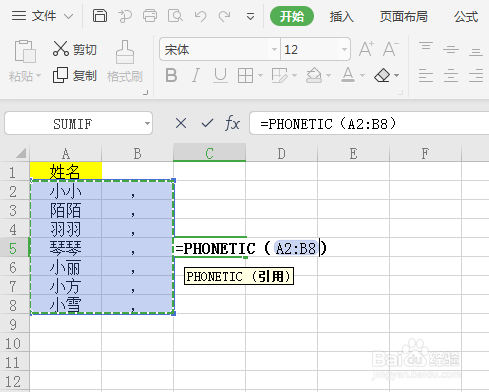
Task: Open clipboard group dialog launcher
Action: tap(146, 93)
